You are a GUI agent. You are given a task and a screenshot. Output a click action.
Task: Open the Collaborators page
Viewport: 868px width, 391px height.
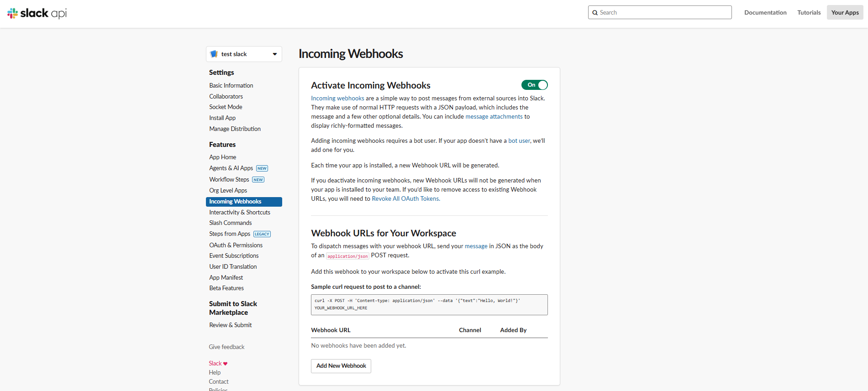click(226, 96)
